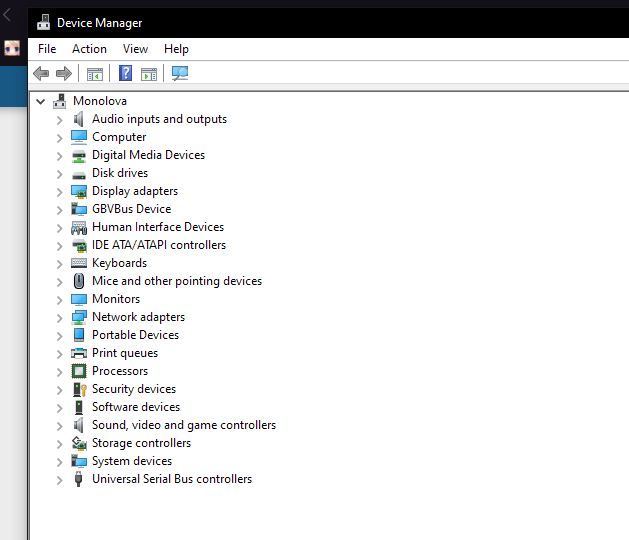This screenshot has height=540, width=629.
Task: Expand Sound, video and game controllers chevron
Action: [59, 426]
